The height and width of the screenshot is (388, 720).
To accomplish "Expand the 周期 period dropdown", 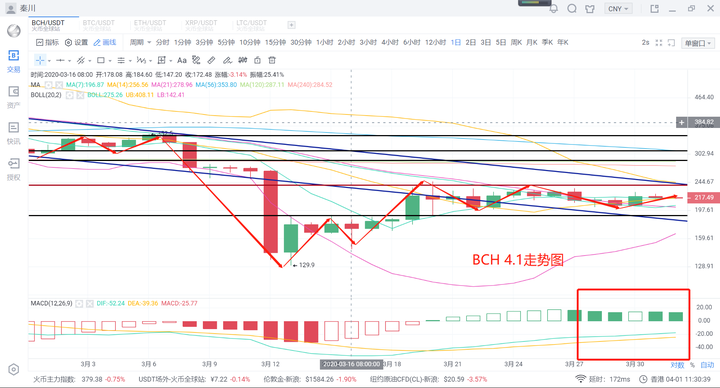I will [140, 42].
